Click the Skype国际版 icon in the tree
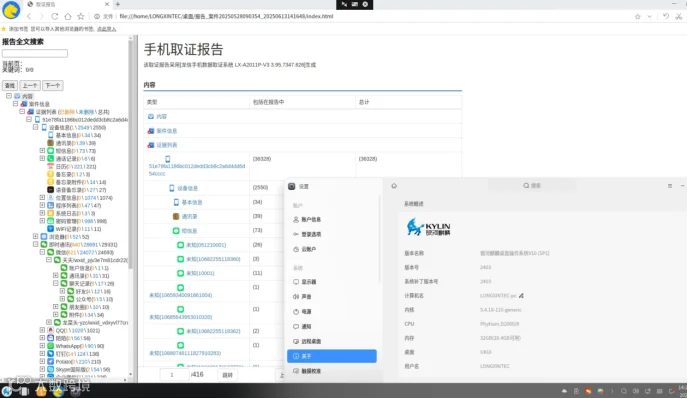Screen dimensions: 688x399 tap(50, 370)
